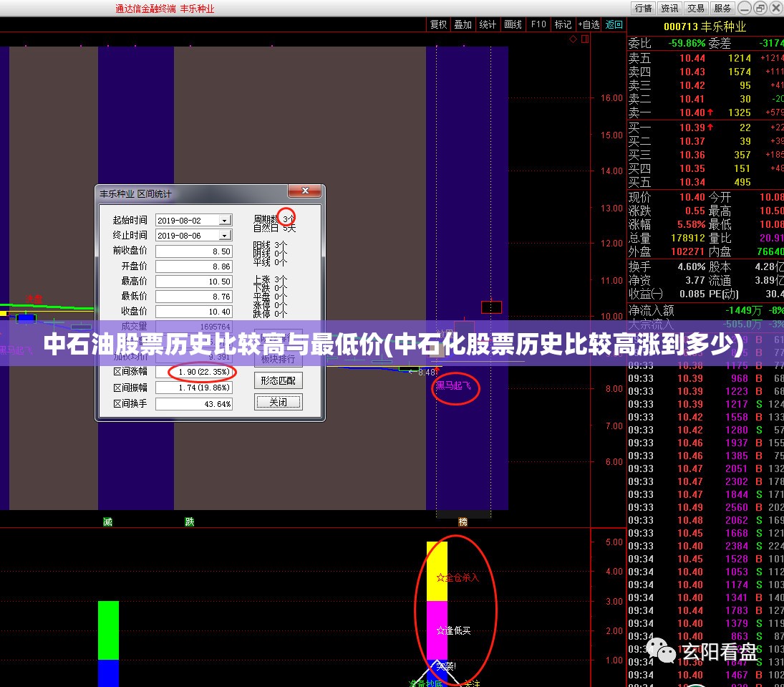The image size is (784, 687).
Task: Select the 画线 drawing tool
Action: click(x=513, y=24)
